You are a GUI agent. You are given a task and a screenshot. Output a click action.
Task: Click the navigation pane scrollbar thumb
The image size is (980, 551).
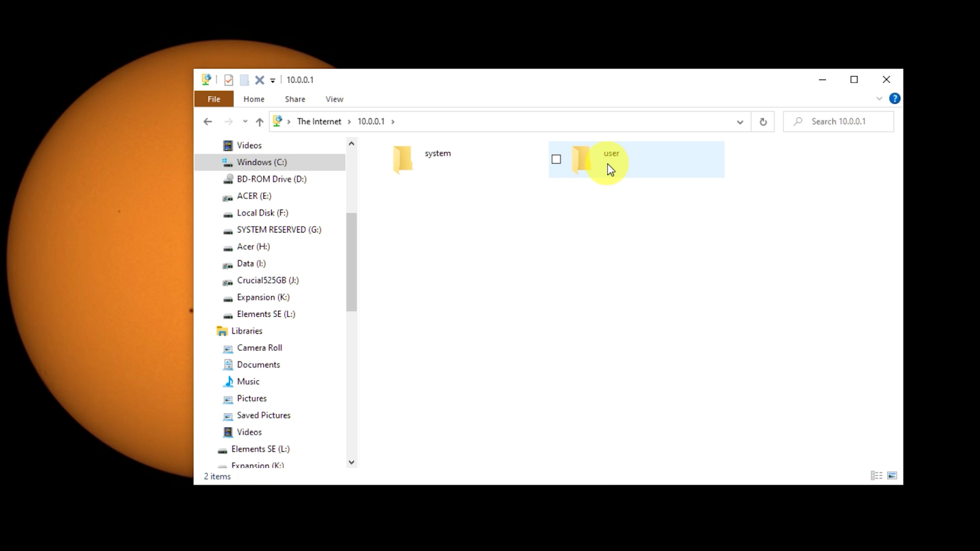click(351, 262)
